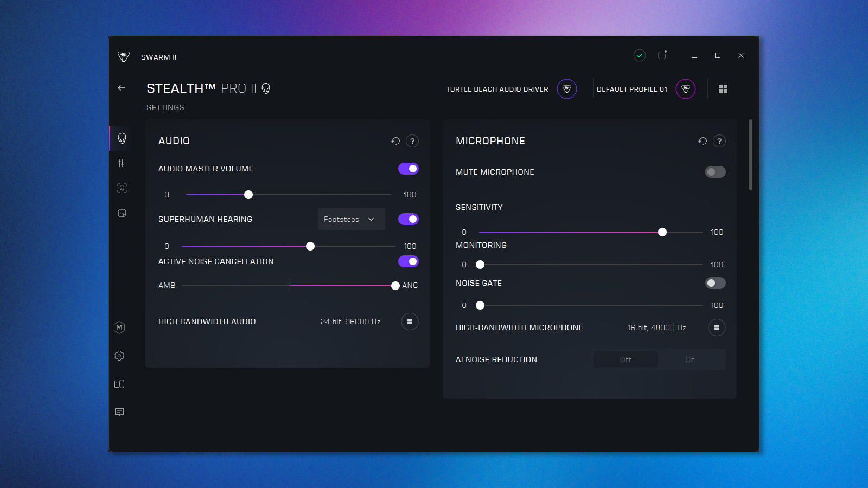This screenshot has width=868, height=488.
Task: Set AI Noise Reduction to On
Action: (690, 359)
